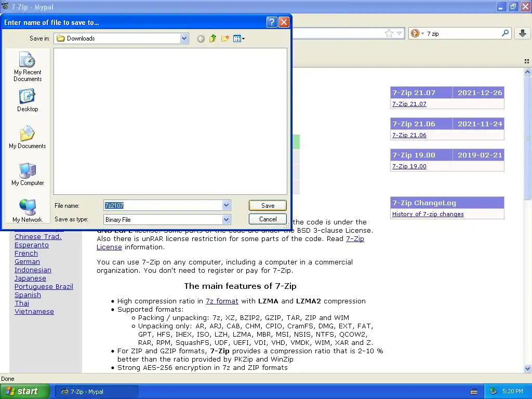The height and width of the screenshot is (399, 532).
Task: Select the 7-Zip - Mypal taskbar button
Action: coord(96,392)
